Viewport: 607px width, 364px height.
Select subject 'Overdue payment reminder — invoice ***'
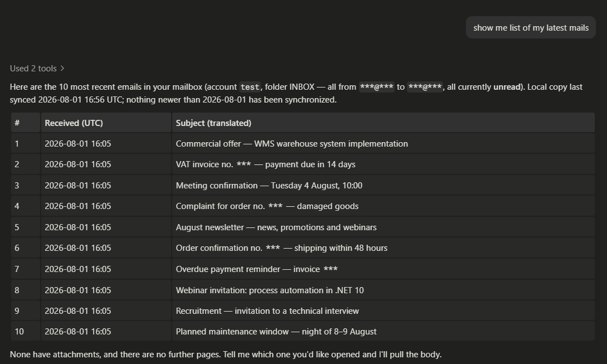coord(256,269)
